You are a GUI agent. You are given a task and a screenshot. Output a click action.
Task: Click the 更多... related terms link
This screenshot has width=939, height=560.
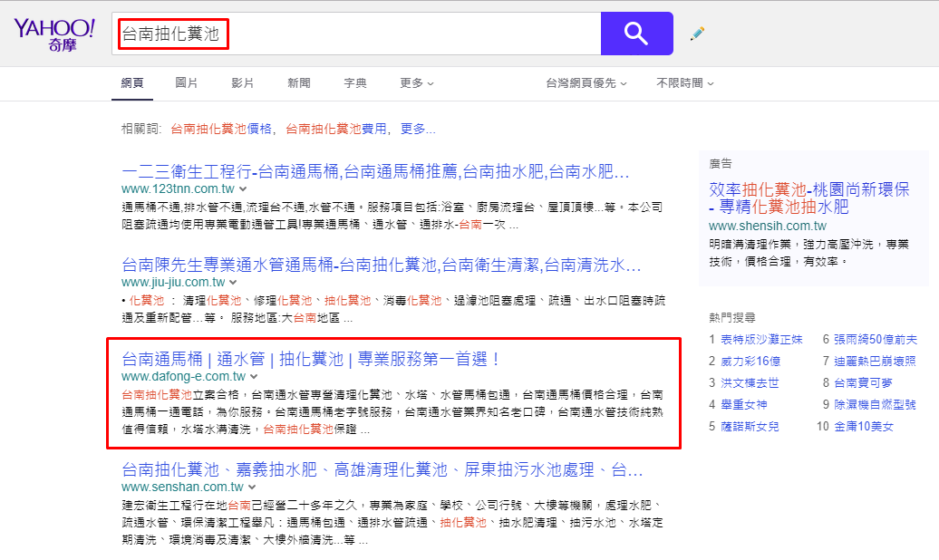click(418, 129)
